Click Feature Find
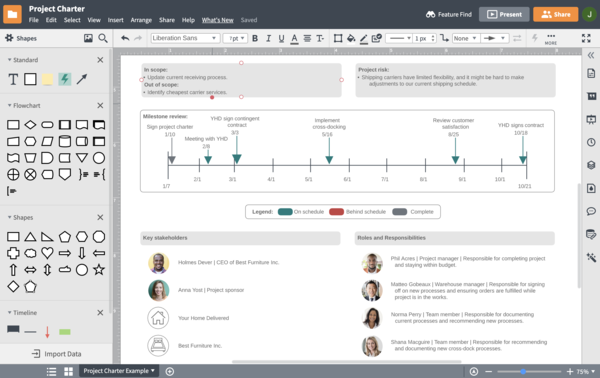This screenshot has height=378, width=600. tap(448, 15)
